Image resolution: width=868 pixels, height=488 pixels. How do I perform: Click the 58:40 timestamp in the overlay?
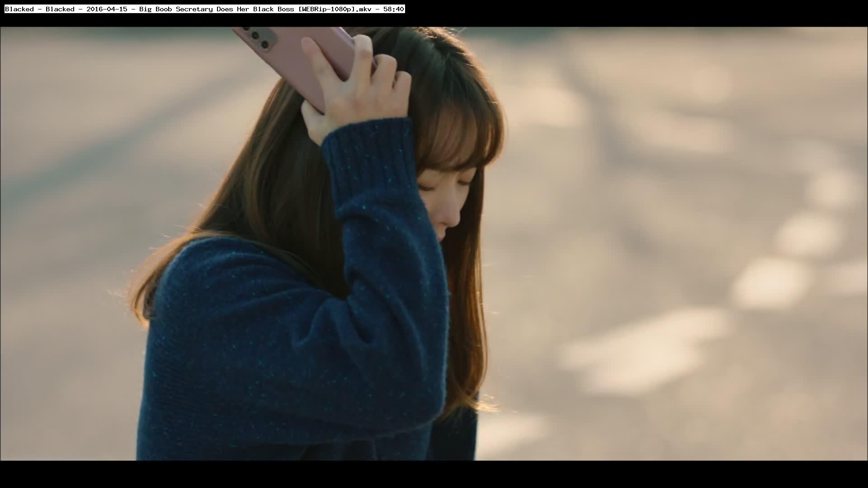393,9
